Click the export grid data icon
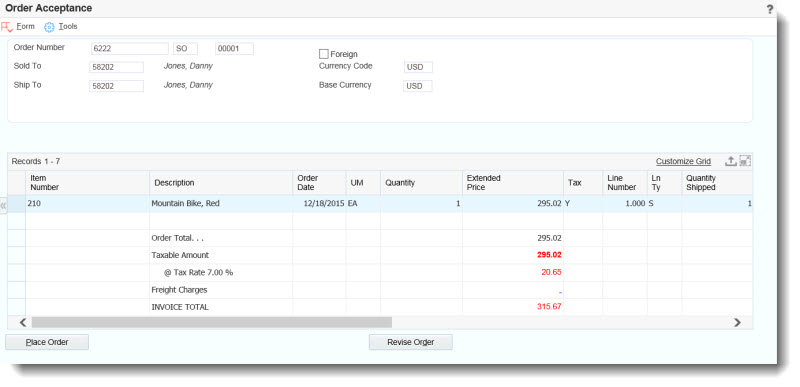Image resolution: width=800 pixels, height=387 pixels. tap(731, 161)
